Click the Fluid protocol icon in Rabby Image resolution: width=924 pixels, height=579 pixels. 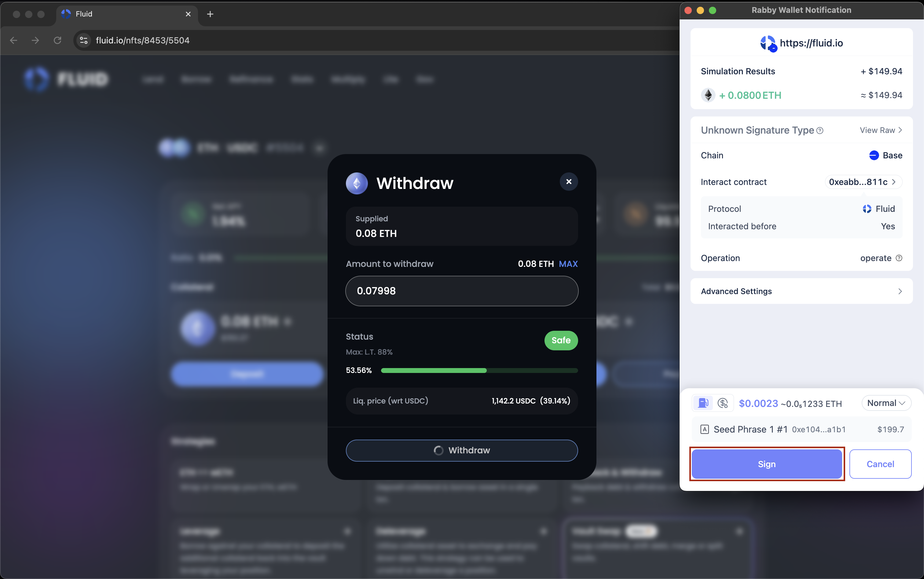pos(867,209)
